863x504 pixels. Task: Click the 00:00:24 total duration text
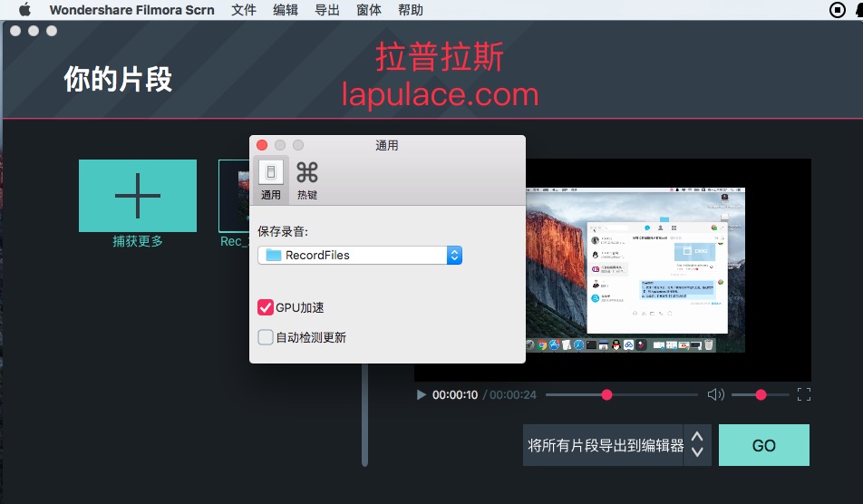pyautogui.click(x=513, y=395)
